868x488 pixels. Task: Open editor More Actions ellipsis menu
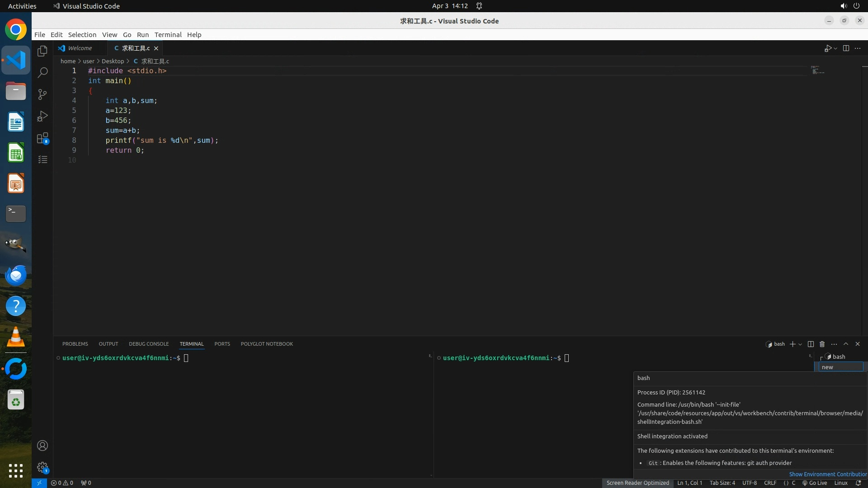pos(858,48)
